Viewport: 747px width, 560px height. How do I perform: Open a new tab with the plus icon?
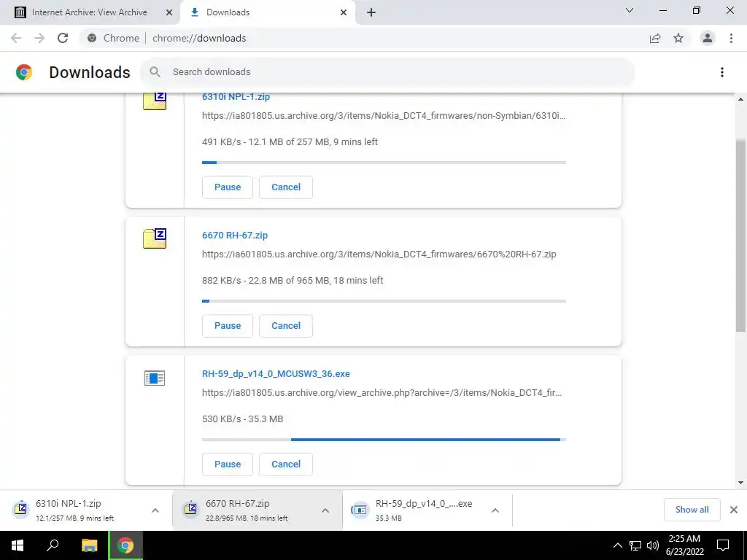click(371, 12)
